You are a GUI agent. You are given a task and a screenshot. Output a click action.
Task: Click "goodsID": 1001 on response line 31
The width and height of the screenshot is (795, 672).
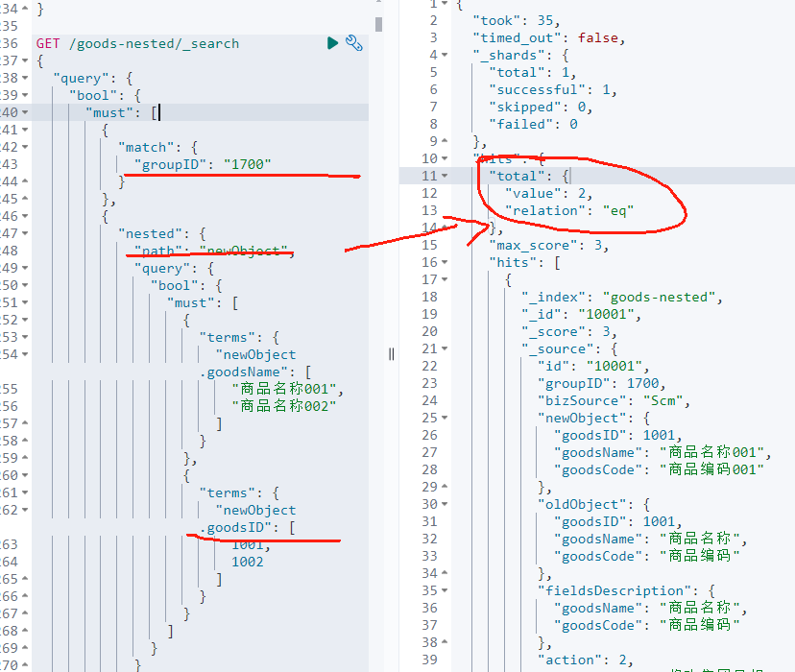617,522
